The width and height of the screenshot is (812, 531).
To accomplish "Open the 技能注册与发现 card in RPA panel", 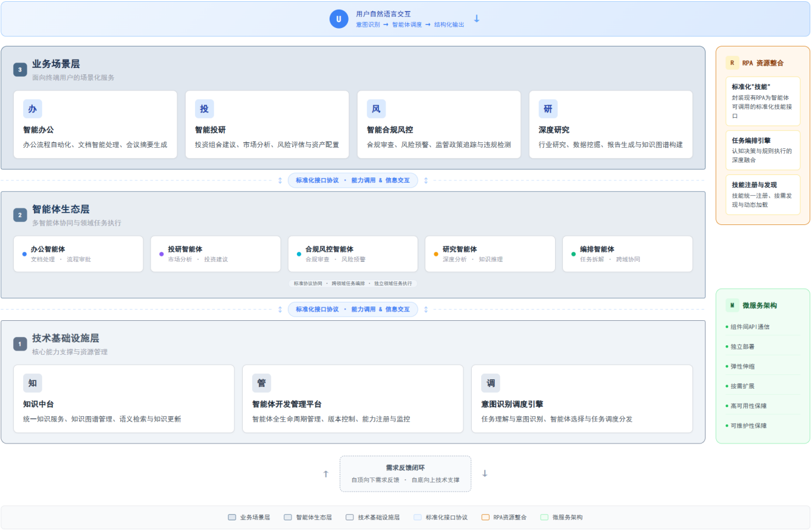I will (x=763, y=195).
